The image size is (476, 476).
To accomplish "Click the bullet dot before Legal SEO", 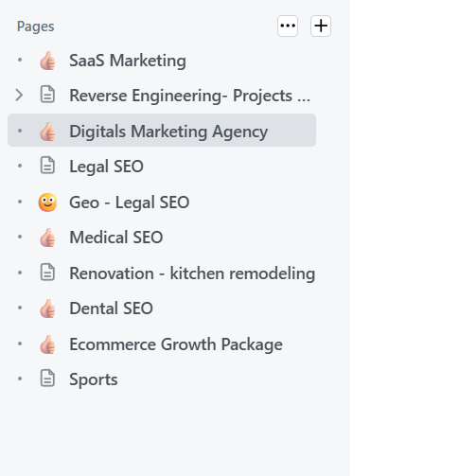I will click(x=20, y=166).
